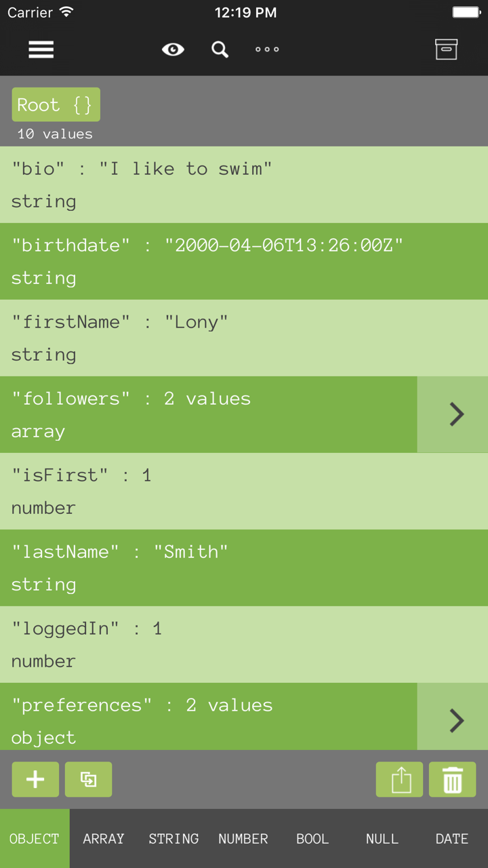Viewport: 488px width, 868px height.
Task: Select the OBJECT type tab
Action: (34, 838)
